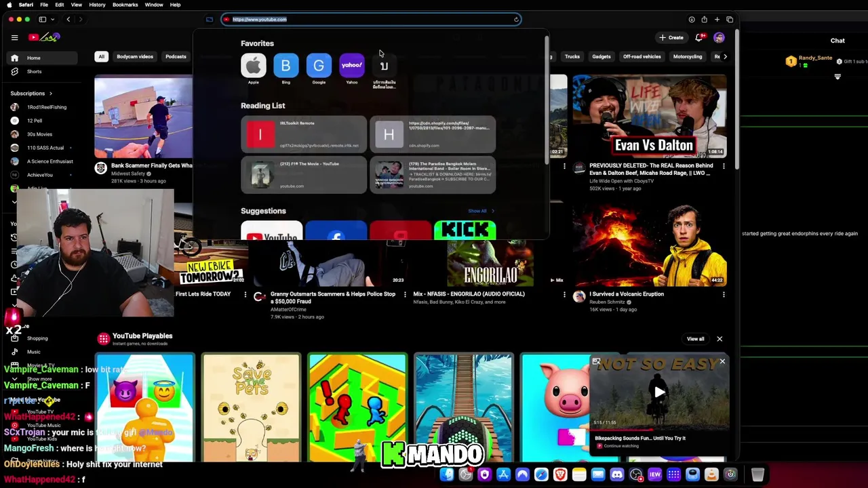Open the Yahoo favorite
This screenshot has width=868, height=488.
pos(351,66)
